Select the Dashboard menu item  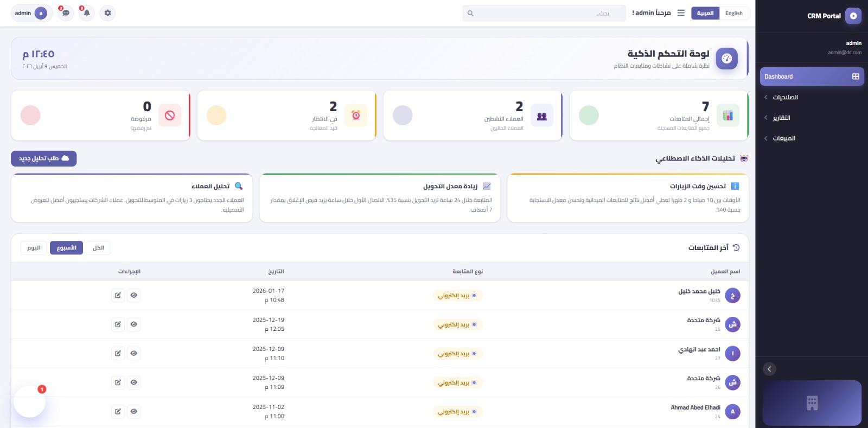tap(812, 76)
